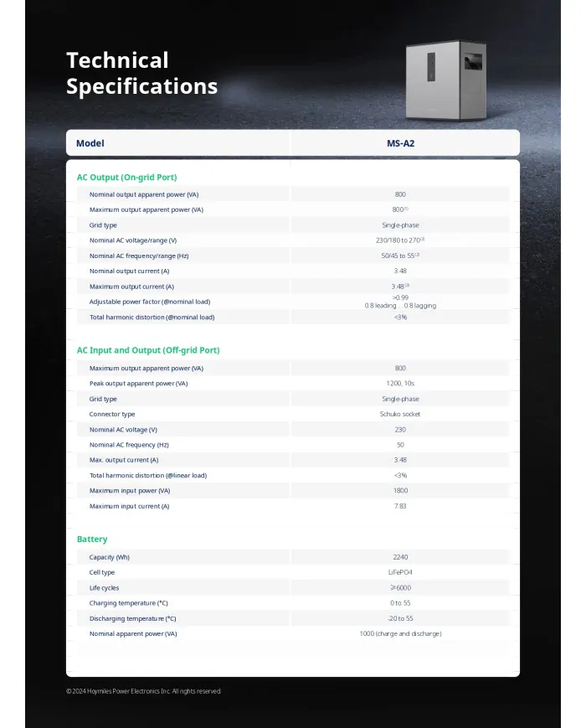Select the Maximum input power value 1800
The width and height of the screenshot is (586, 728).
(400, 491)
